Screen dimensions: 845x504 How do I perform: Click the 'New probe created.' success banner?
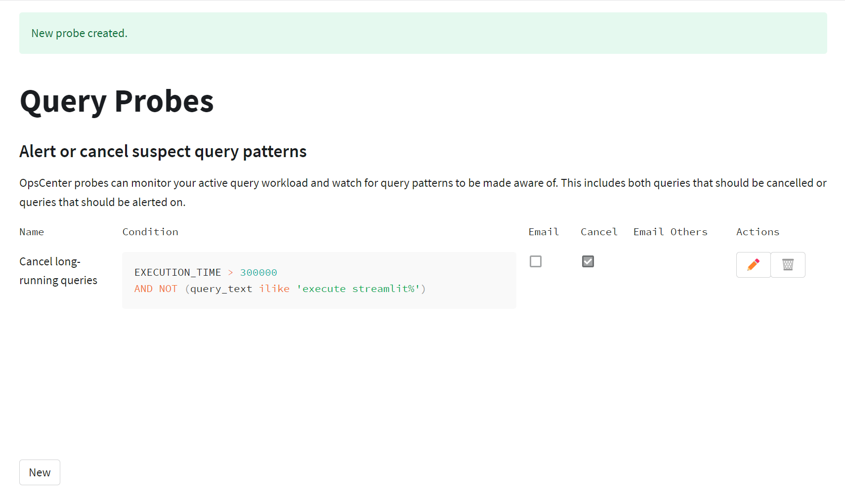coord(423,33)
